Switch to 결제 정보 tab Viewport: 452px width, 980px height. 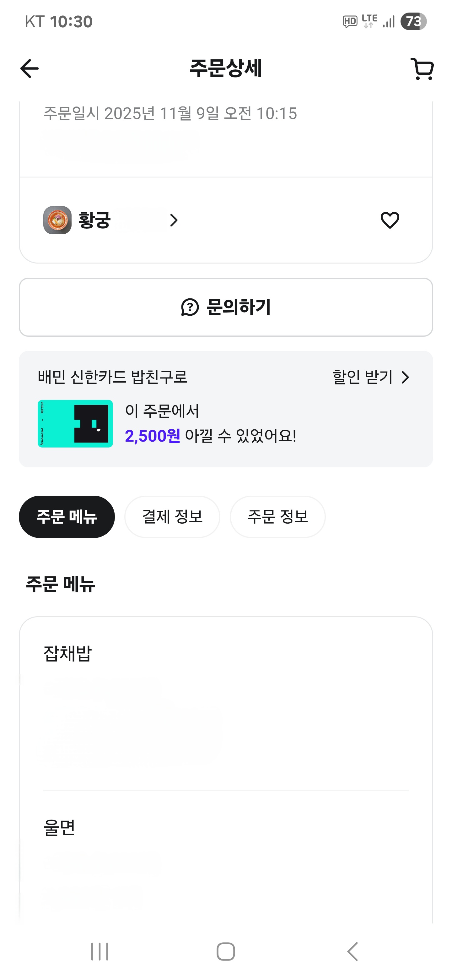172,517
